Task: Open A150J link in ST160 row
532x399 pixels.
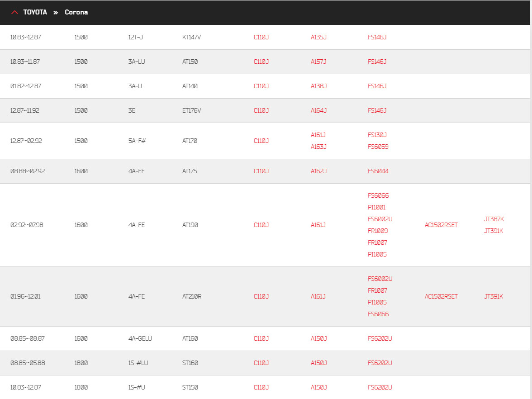Action: click(319, 363)
